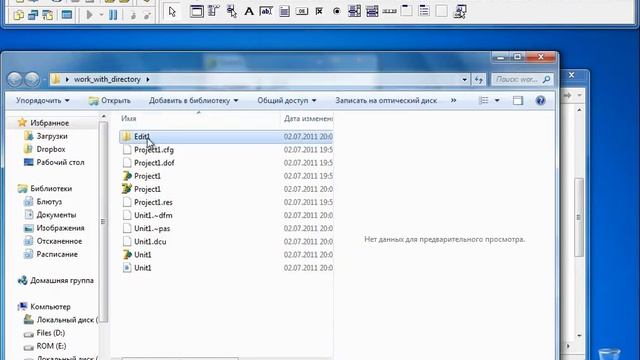Open the Общий доступ dropdown

[287, 100]
